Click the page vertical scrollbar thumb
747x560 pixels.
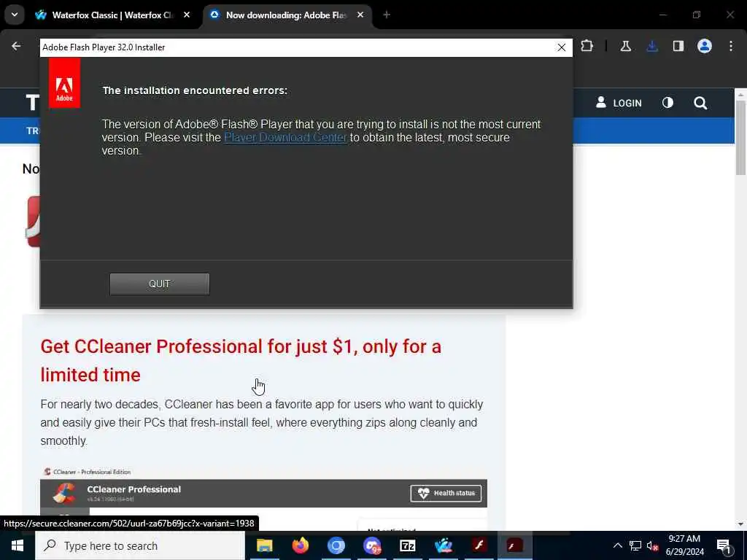(x=741, y=138)
